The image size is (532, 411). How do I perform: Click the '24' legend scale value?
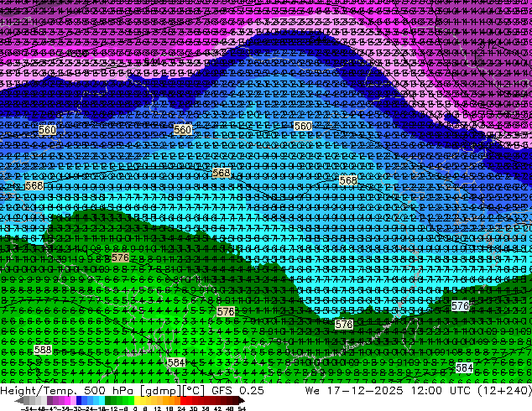pyautogui.click(x=181, y=408)
